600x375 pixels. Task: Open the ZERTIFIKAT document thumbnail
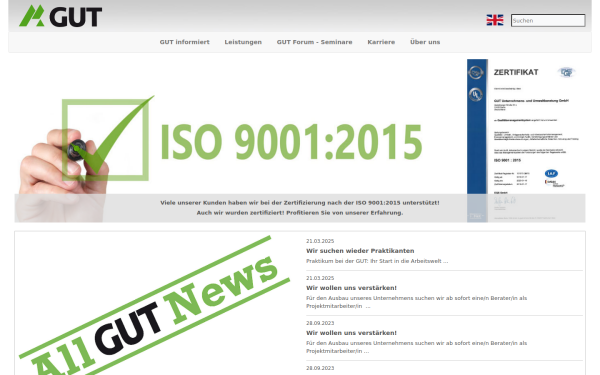click(526, 140)
